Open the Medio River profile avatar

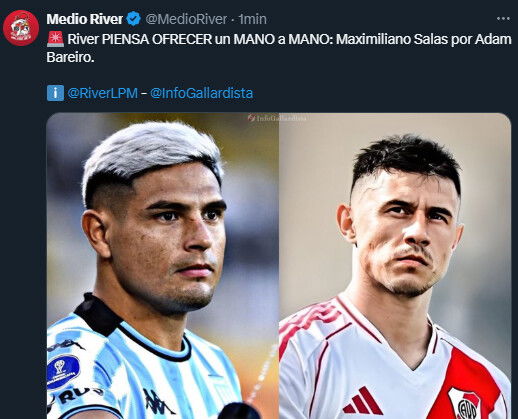coord(21,28)
